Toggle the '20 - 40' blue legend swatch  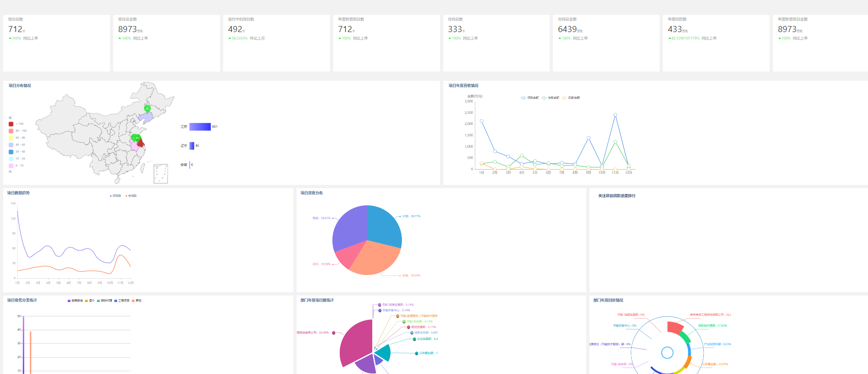(11, 152)
